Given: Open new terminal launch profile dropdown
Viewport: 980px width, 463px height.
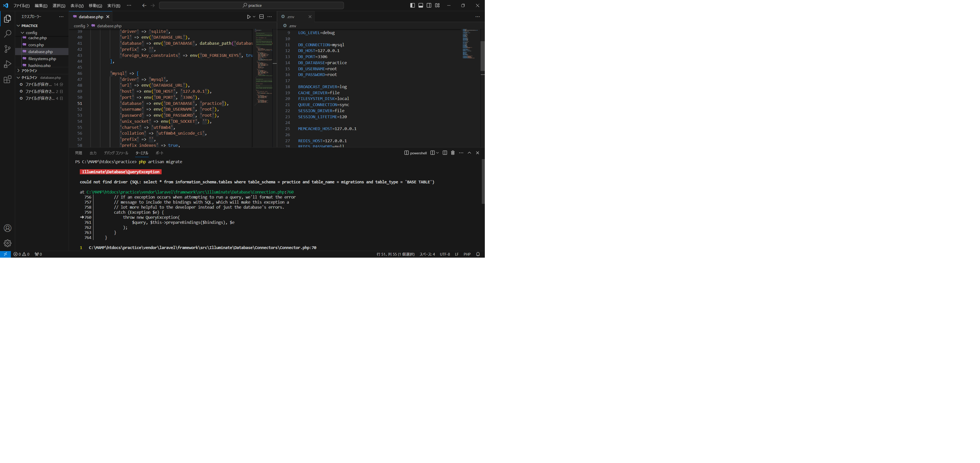Looking at the screenshot, I should [x=438, y=153].
